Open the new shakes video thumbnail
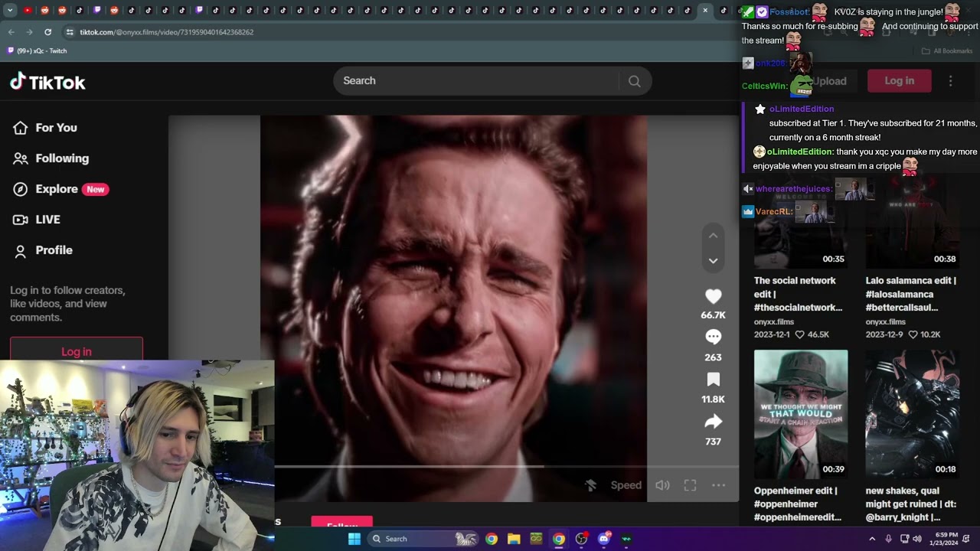The image size is (980, 551). 913,414
